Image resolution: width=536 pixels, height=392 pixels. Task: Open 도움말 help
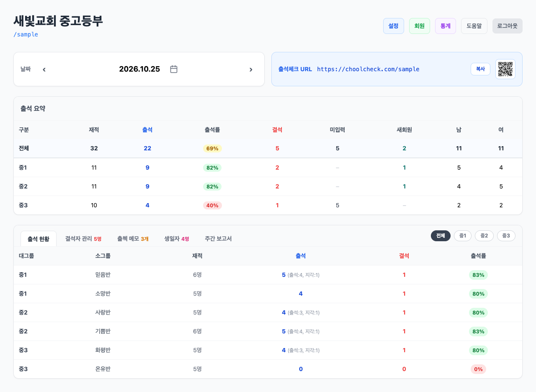click(x=474, y=26)
